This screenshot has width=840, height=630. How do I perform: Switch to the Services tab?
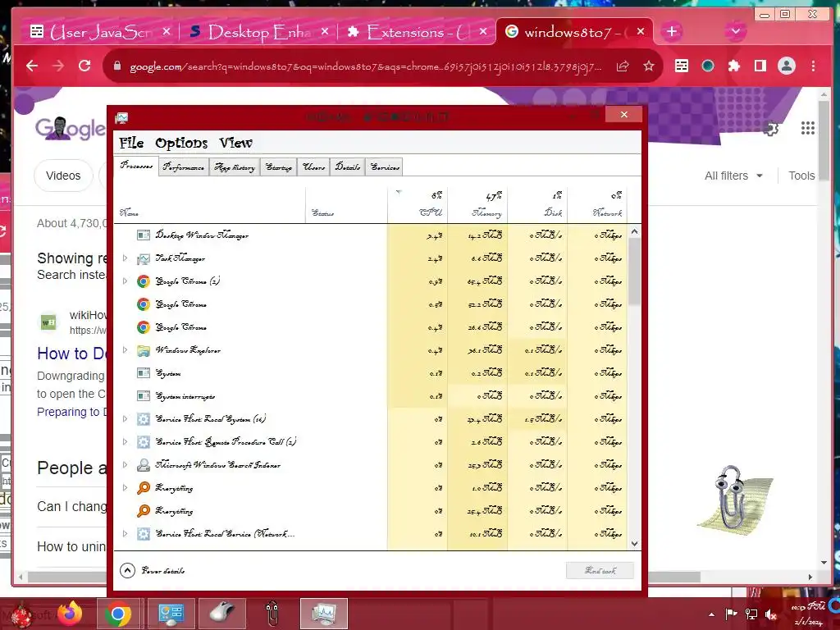385,167
